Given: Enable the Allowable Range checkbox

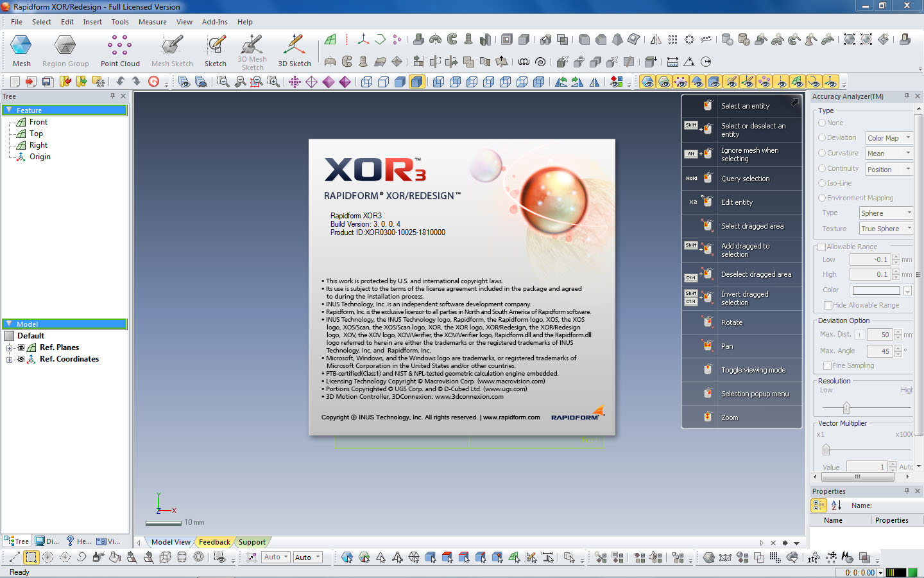Looking at the screenshot, I should [821, 247].
